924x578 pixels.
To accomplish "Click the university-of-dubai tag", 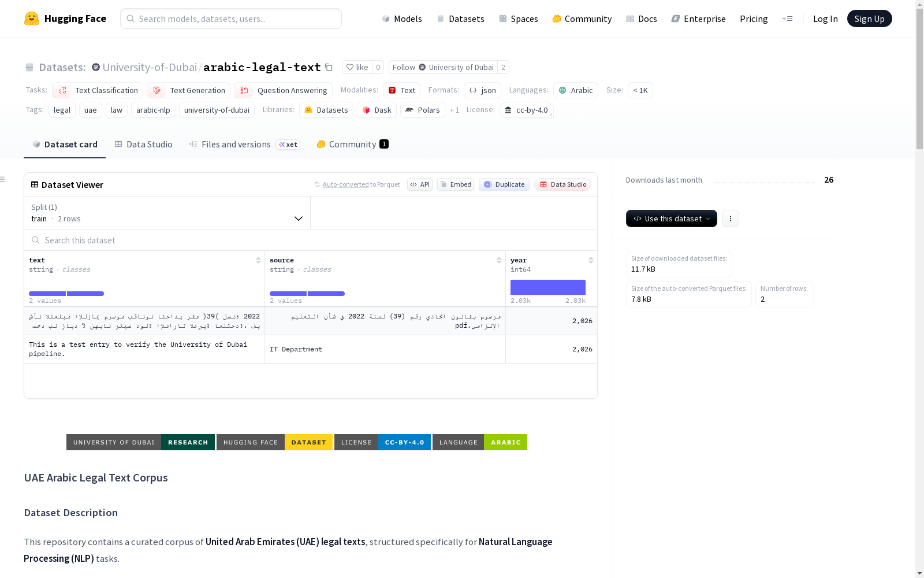I will (x=217, y=110).
